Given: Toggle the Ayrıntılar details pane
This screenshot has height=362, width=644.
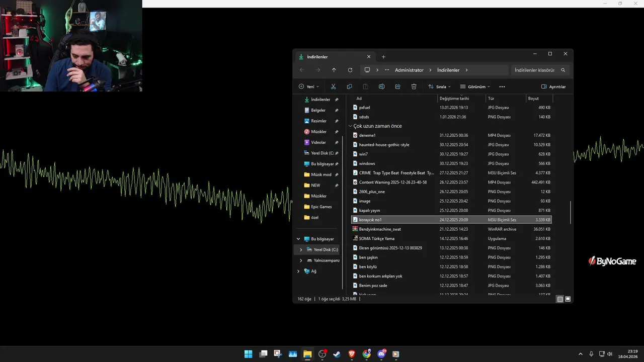Looking at the screenshot, I should click(x=553, y=86).
